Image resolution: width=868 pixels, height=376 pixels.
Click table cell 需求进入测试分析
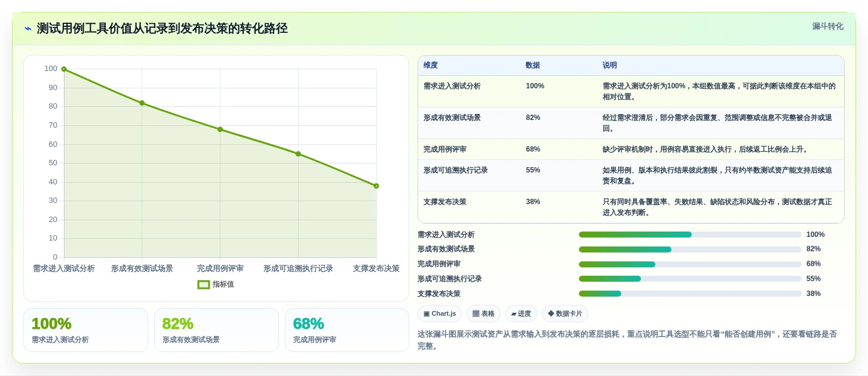click(452, 86)
